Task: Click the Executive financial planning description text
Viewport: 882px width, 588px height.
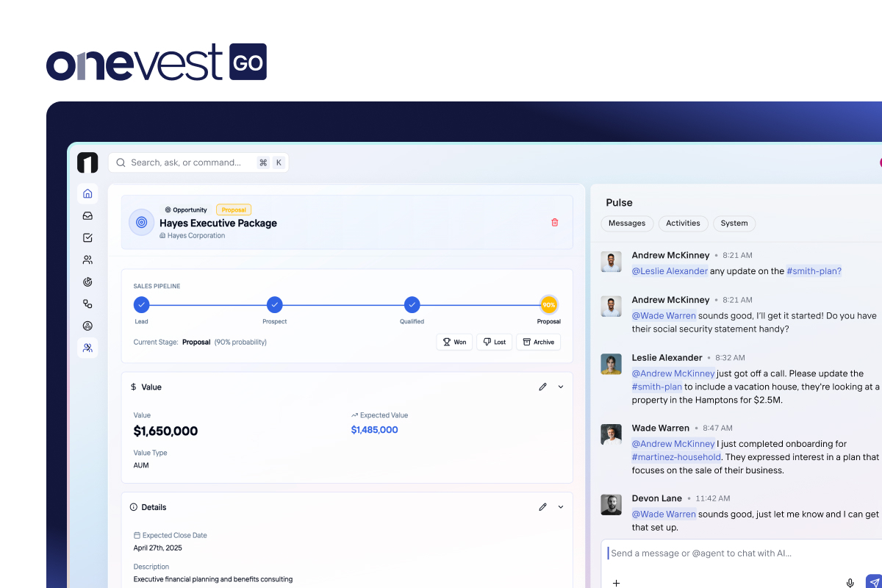Action: coord(212,579)
